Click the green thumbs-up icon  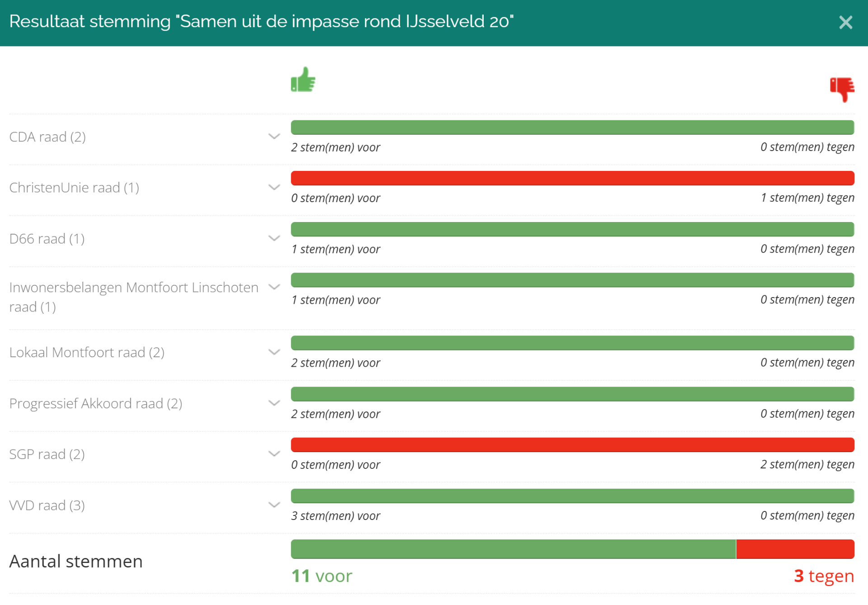[x=303, y=80]
